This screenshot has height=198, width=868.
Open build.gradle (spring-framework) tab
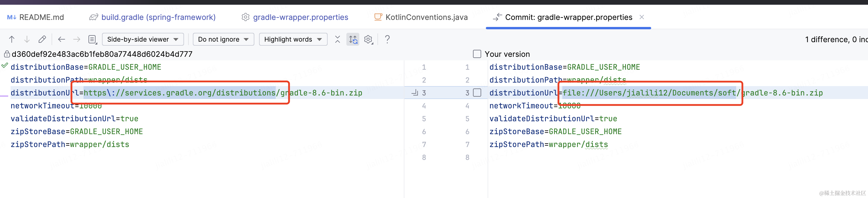(x=152, y=17)
